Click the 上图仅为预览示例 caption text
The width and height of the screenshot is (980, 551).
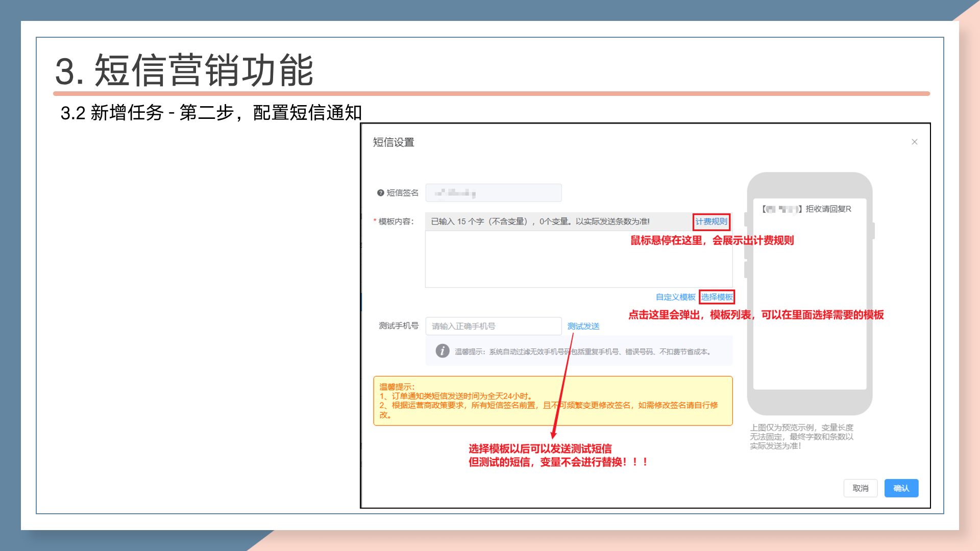pyautogui.click(x=801, y=437)
